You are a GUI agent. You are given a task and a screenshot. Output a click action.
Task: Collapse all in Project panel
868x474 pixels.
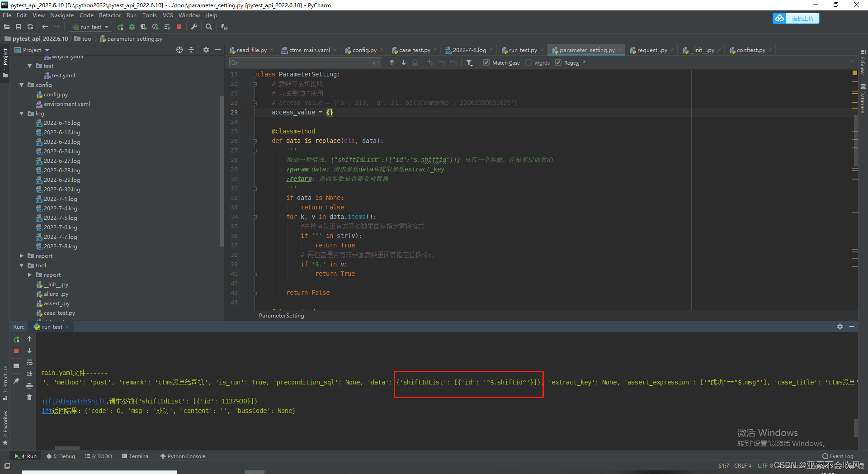coord(191,50)
